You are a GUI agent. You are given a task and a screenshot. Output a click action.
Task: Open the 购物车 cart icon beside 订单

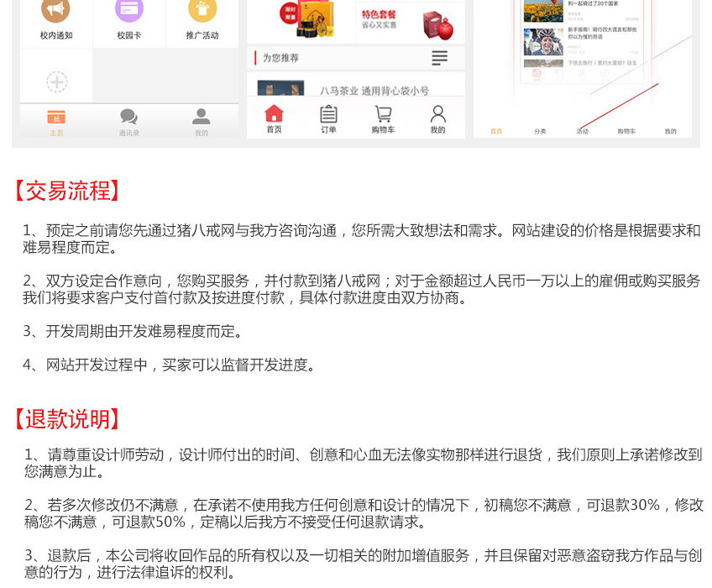(383, 118)
